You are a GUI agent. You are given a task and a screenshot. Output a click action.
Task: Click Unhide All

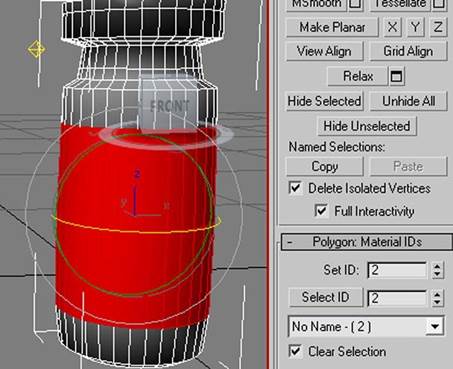click(x=408, y=101)
